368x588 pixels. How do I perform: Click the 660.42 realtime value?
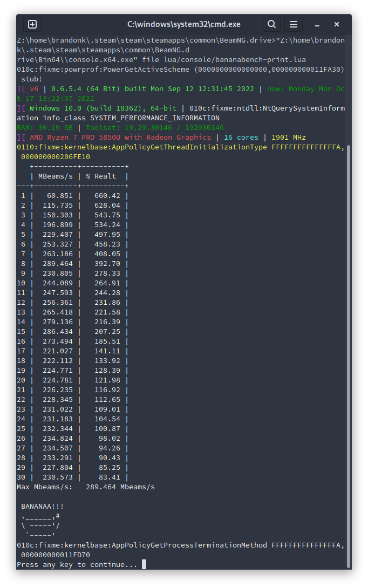107,196
